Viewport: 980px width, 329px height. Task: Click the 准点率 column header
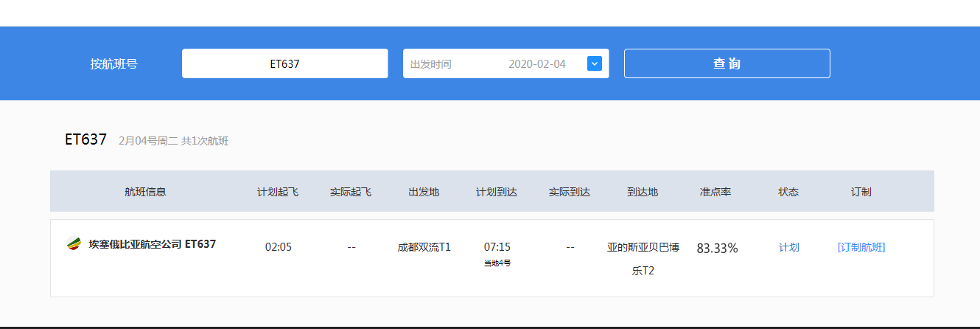point(715,192)
